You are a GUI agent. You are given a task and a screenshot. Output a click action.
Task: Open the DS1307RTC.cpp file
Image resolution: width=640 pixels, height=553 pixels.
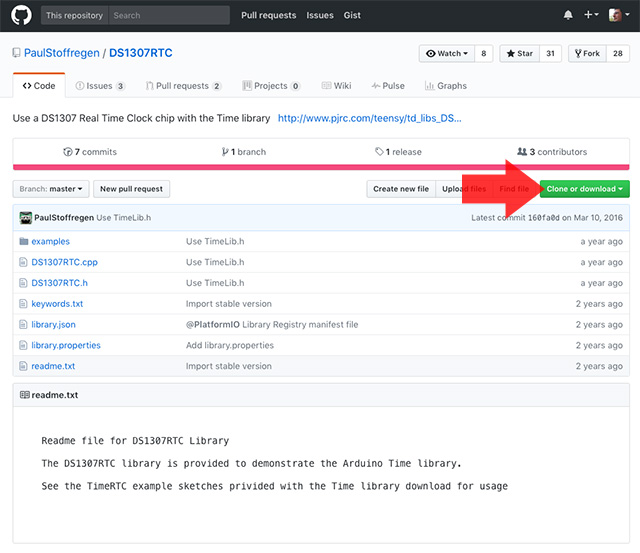pyautogui.click(x=64, y=262)
